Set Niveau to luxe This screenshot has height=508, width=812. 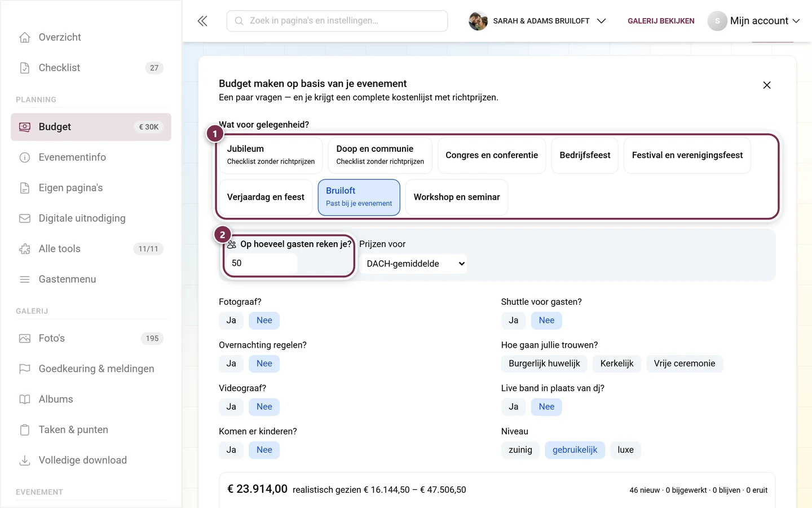[626, 450]
